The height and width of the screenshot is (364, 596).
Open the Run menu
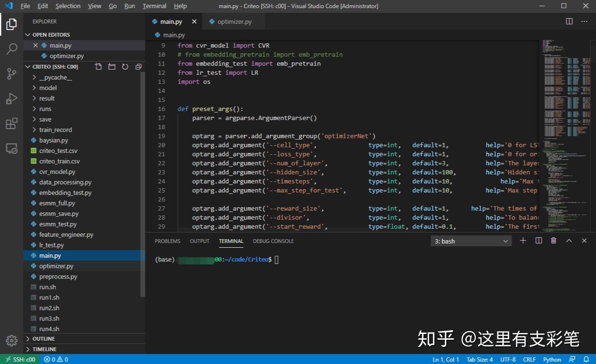tap(129, 6)
